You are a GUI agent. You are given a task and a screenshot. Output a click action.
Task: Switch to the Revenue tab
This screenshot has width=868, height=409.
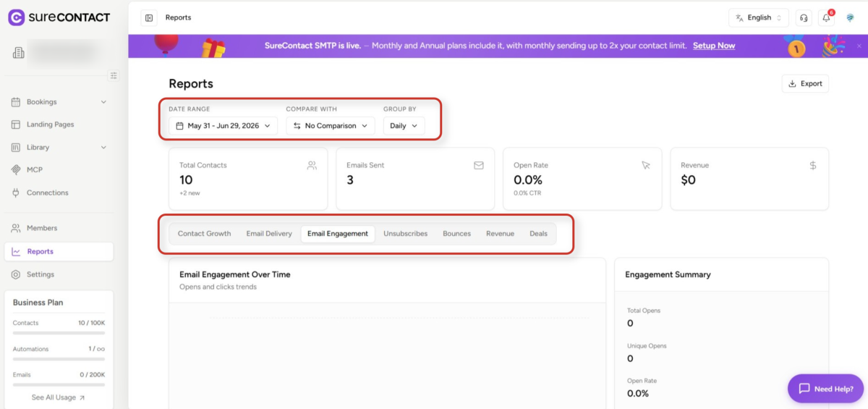pos(500,234)
